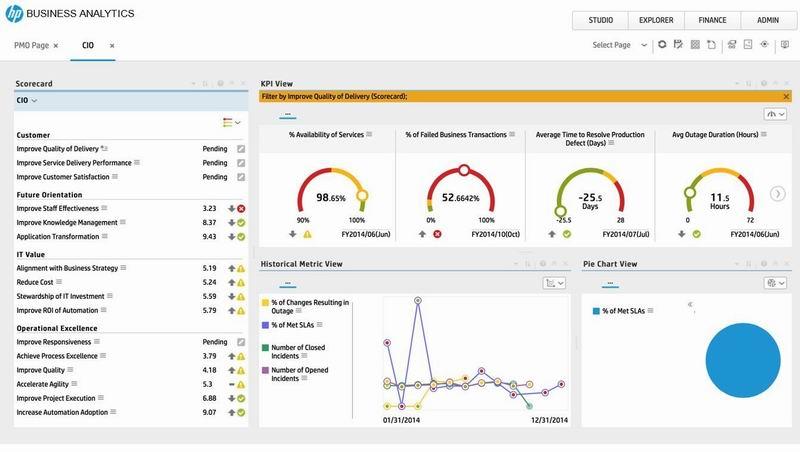Click pending edit icon for Improve Customer Satisfaction
This screenshot has width=800, height=452.
tap(241, 177)
